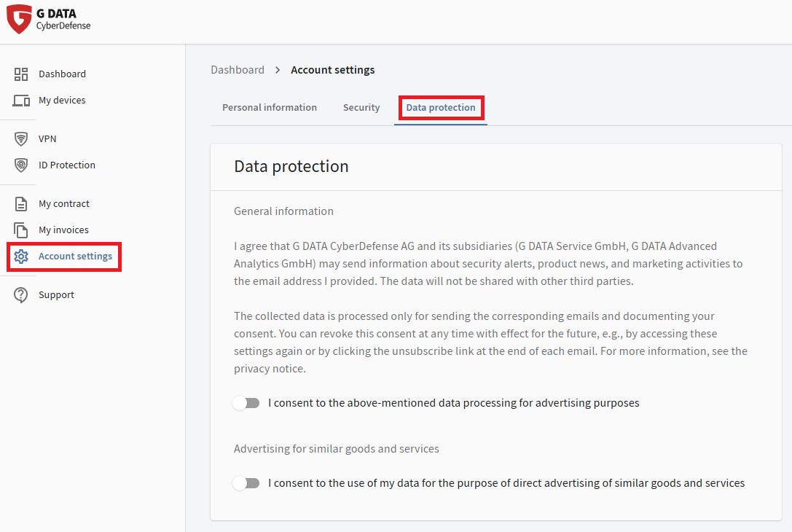Click the My invoices copy icon

(21, 230)
